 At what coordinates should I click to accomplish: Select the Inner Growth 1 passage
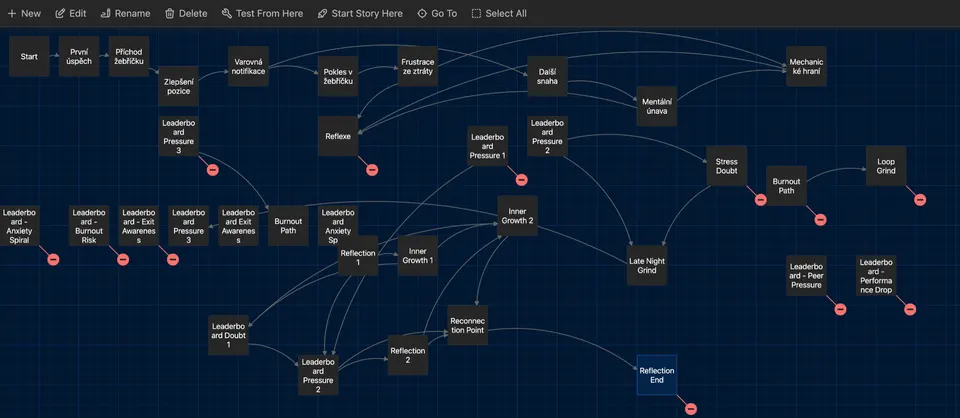[418, 255]
